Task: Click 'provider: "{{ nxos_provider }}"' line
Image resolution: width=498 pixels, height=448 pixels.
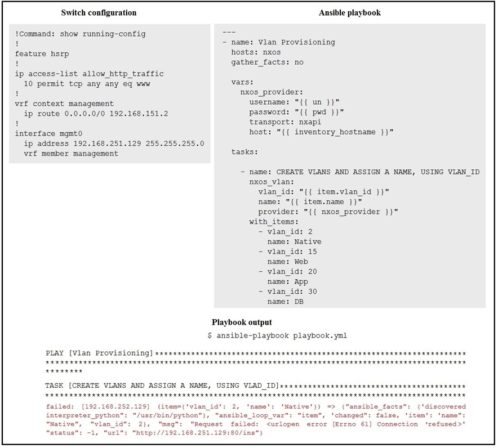Action: click(x=328, y=212)
